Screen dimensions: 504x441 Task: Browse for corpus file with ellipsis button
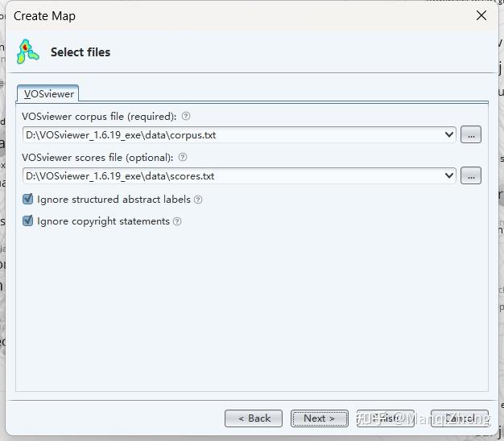click(471, 135)
